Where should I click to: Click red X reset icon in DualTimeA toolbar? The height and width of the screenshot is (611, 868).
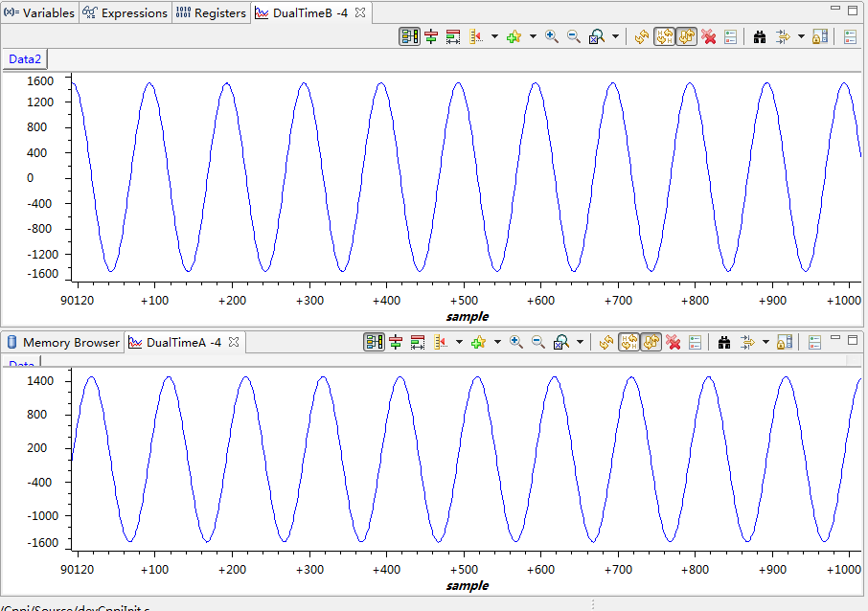point(673,343)
